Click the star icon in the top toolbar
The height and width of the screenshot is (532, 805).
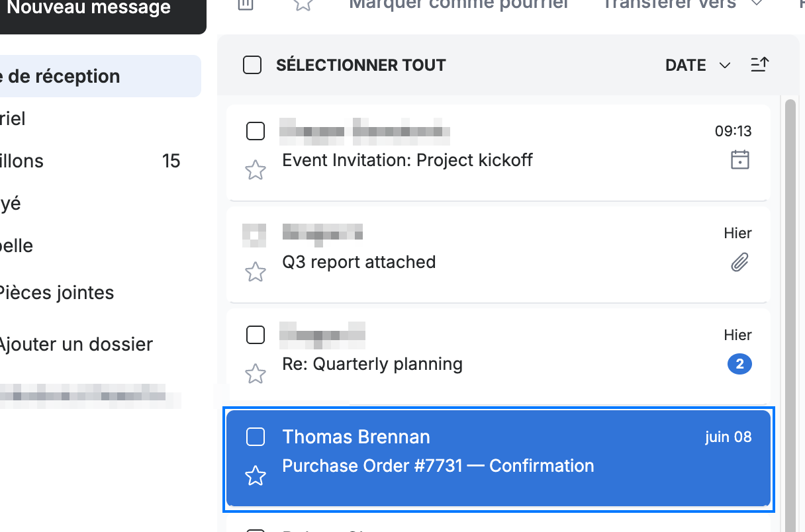pos(303,4)
